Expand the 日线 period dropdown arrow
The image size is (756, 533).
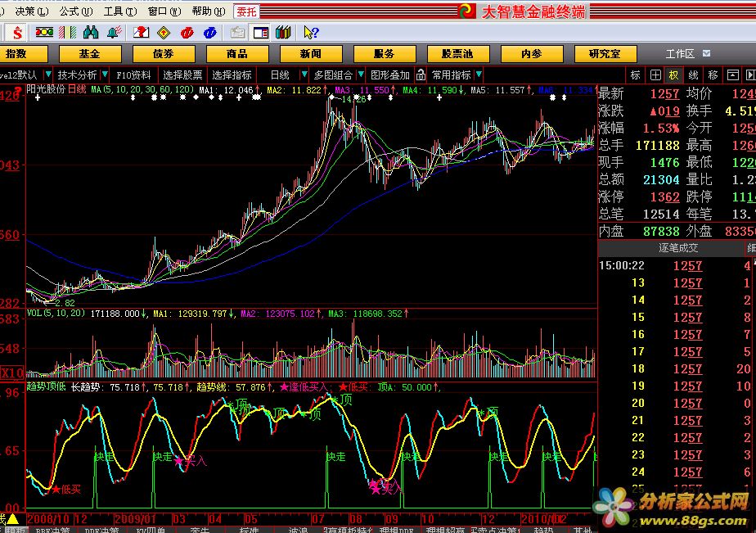(x=304, y=75)
